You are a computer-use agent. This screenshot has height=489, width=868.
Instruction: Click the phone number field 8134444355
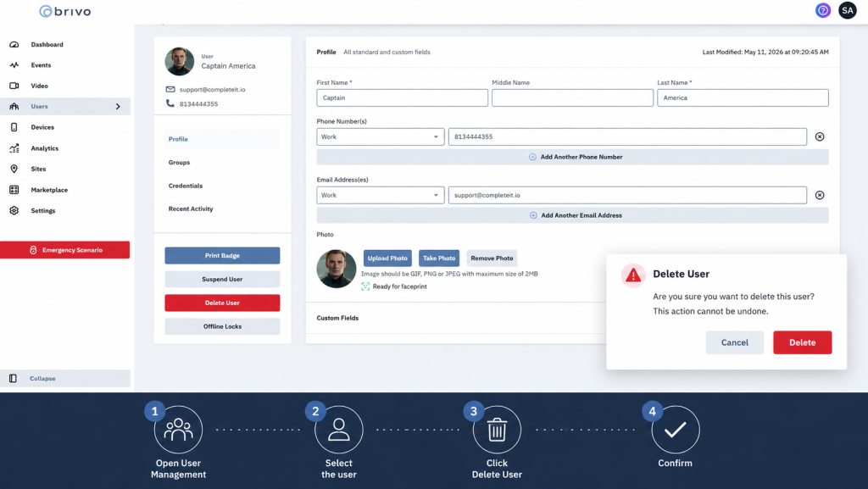(627, 136)
